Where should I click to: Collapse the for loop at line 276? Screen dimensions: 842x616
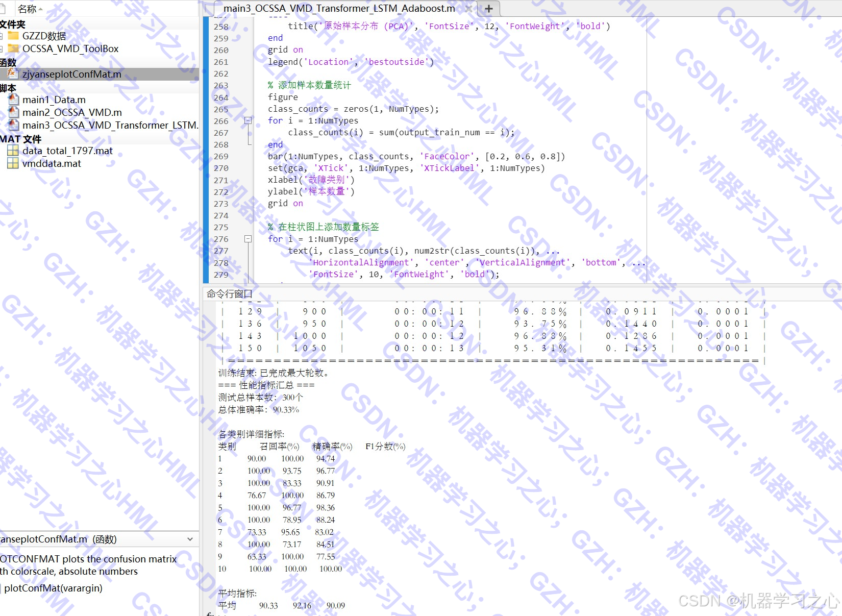pos(248,239)
